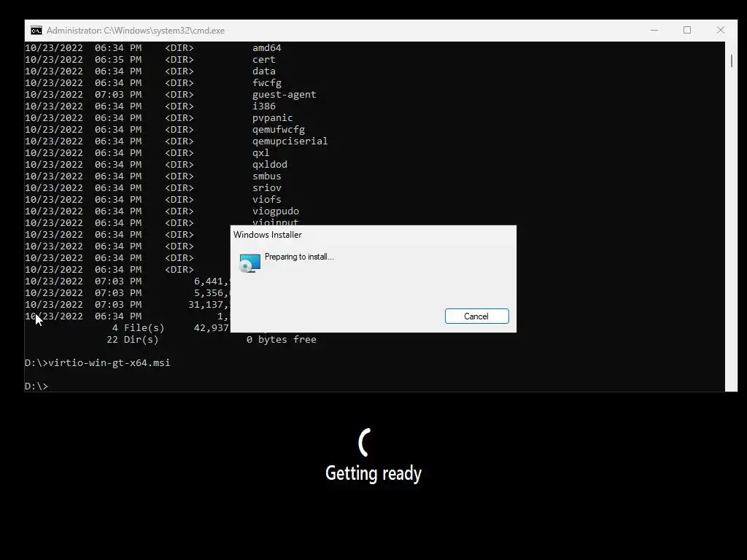
Task: Click the Windows Installer dialog title
Action: coord(268,235)
